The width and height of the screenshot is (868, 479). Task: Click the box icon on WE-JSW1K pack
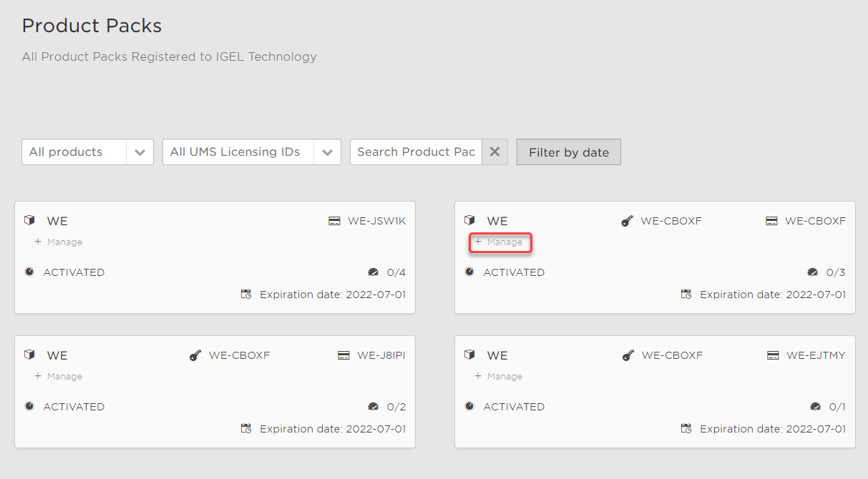click(29, 220)
